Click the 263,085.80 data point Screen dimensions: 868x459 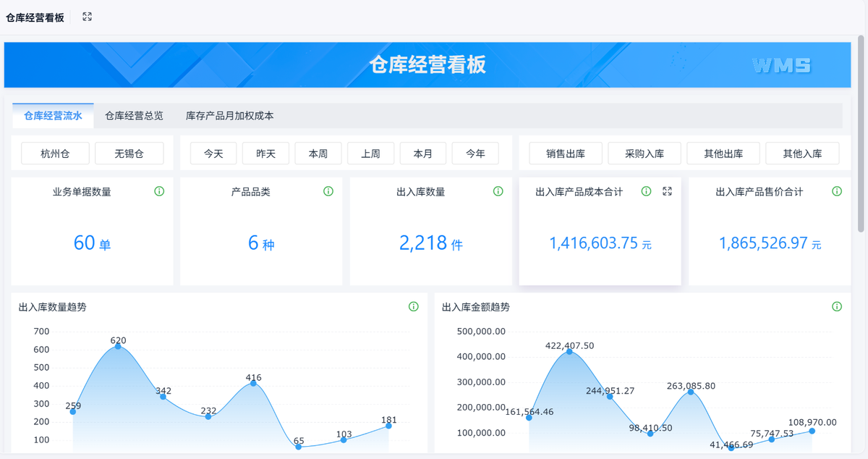tap(690, 392)
